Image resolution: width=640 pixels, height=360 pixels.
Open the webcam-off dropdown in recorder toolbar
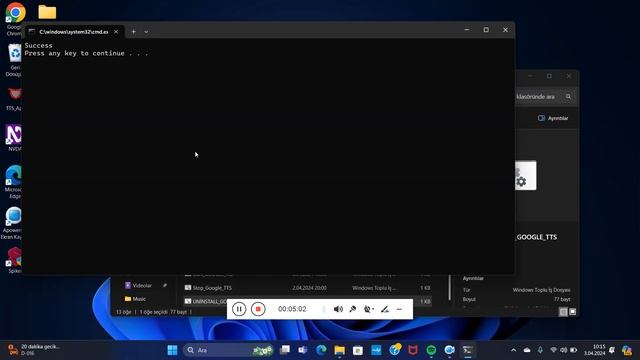[369, 309]
